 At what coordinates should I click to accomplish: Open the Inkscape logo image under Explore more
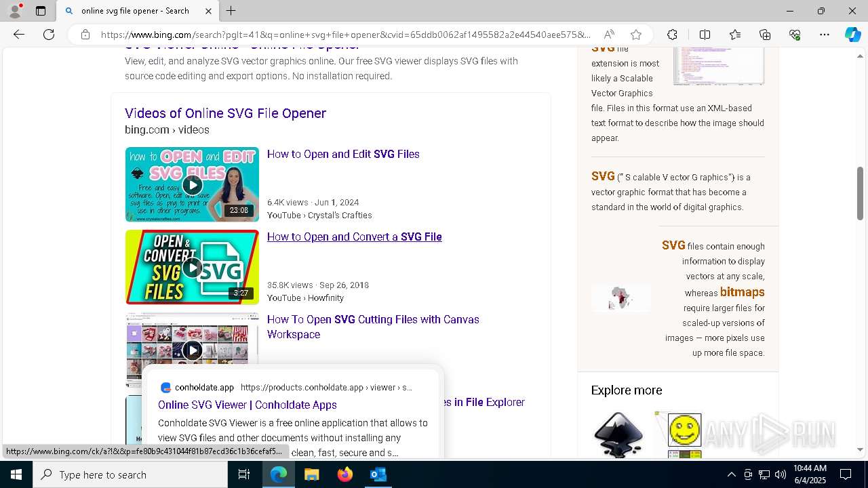(618, 434)
